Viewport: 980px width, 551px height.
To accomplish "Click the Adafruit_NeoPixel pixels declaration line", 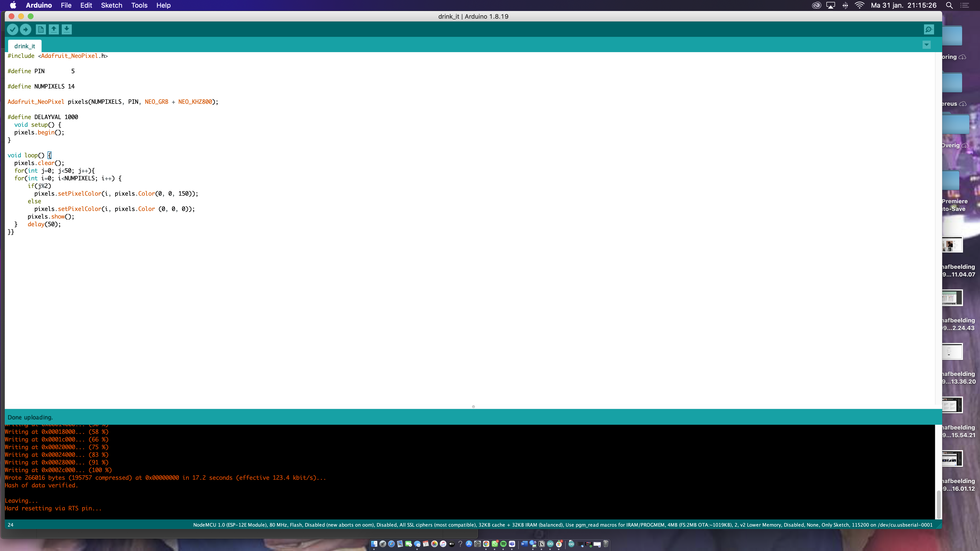I will [113, 102].
